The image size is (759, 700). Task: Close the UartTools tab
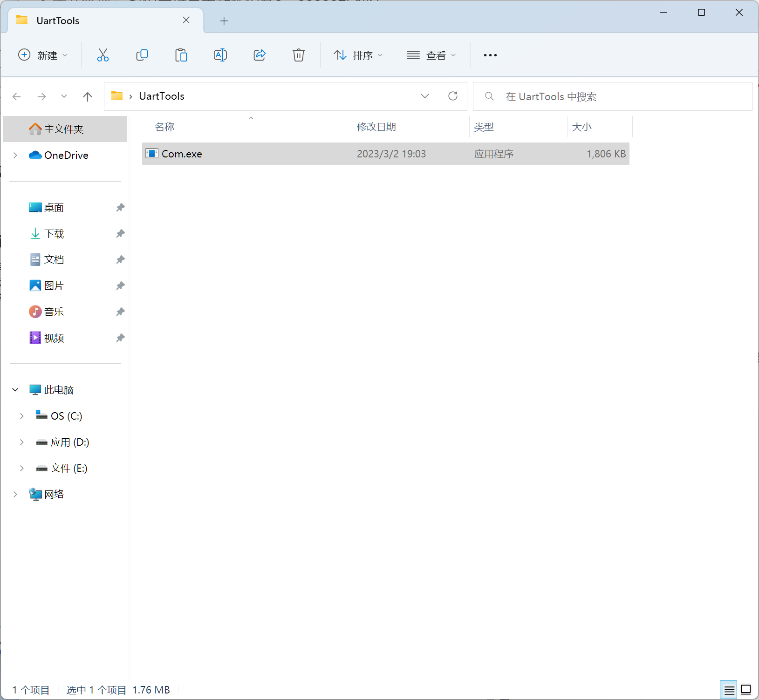coord(186,20)
